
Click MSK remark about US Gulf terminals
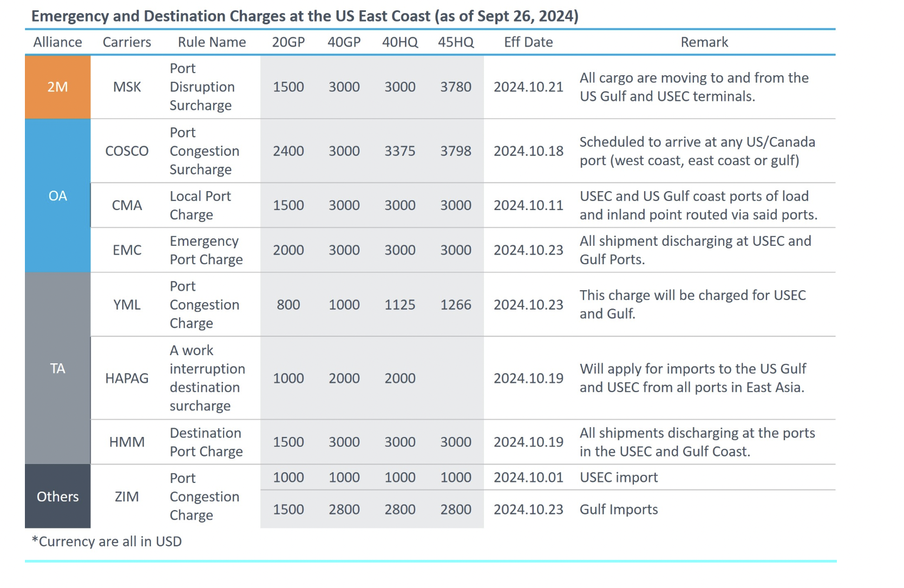pyautogui.click(x=694, y=87)
